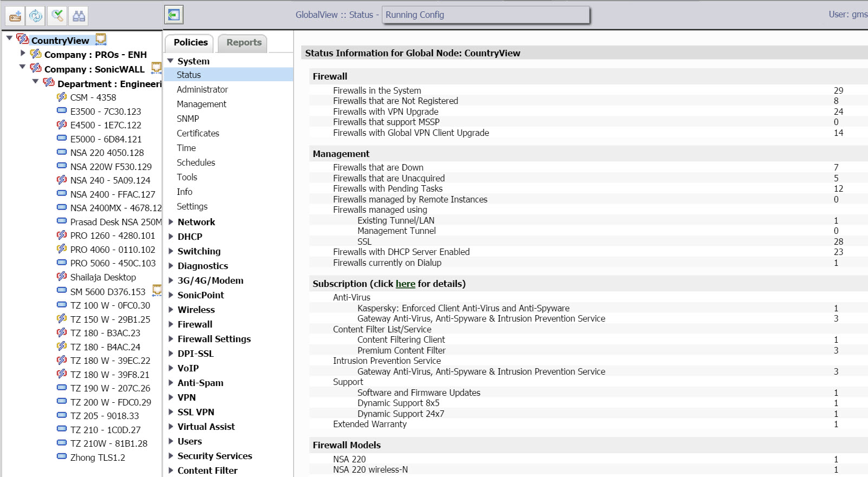
Task: Expand the SSL VPN section
Action: click(171, 411)
